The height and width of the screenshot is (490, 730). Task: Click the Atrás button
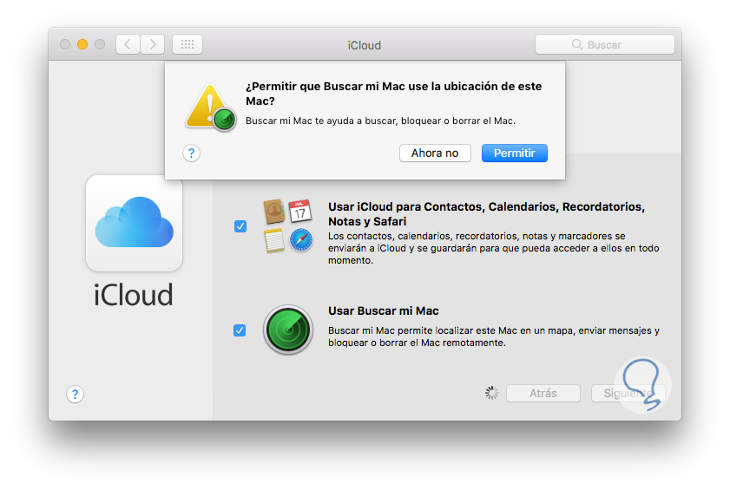(543, 394)
